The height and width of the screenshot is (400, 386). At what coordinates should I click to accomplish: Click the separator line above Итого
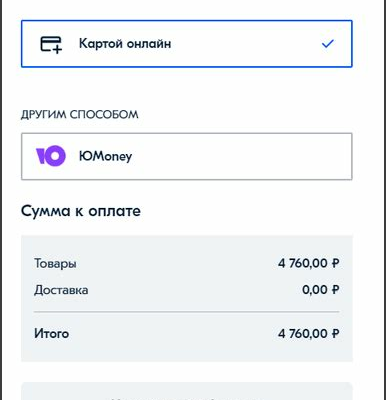pos(187,312)
